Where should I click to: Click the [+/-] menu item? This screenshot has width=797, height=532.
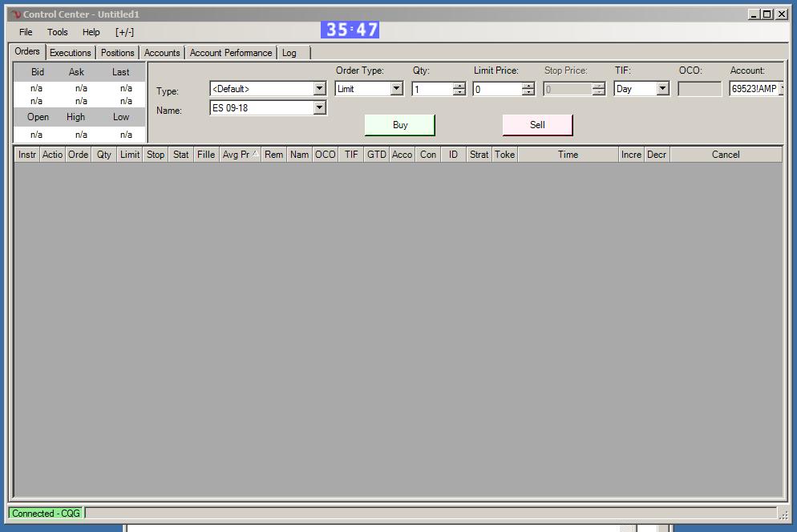pos(124,32)
